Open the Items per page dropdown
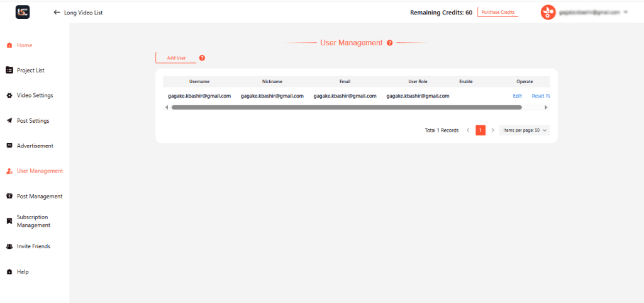 tap(525, 130)
